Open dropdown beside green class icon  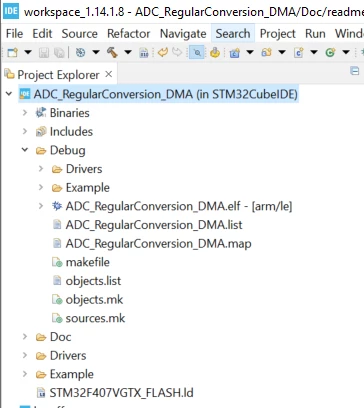click(x=346, y=52)
